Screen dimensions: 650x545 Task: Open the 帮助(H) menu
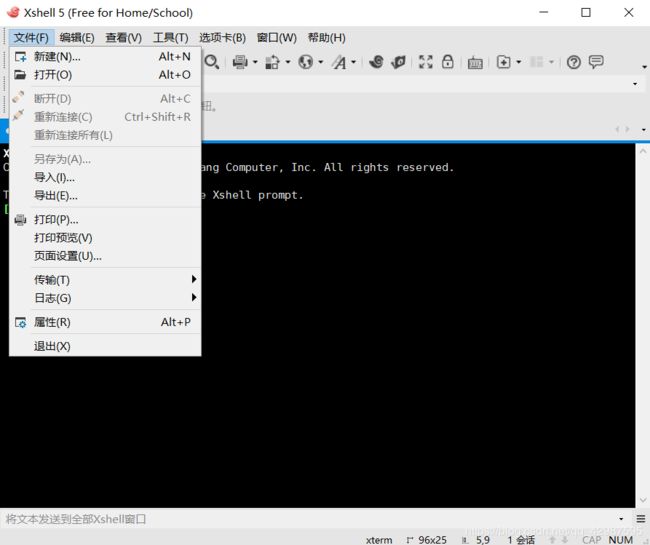(x=326, y=38)
